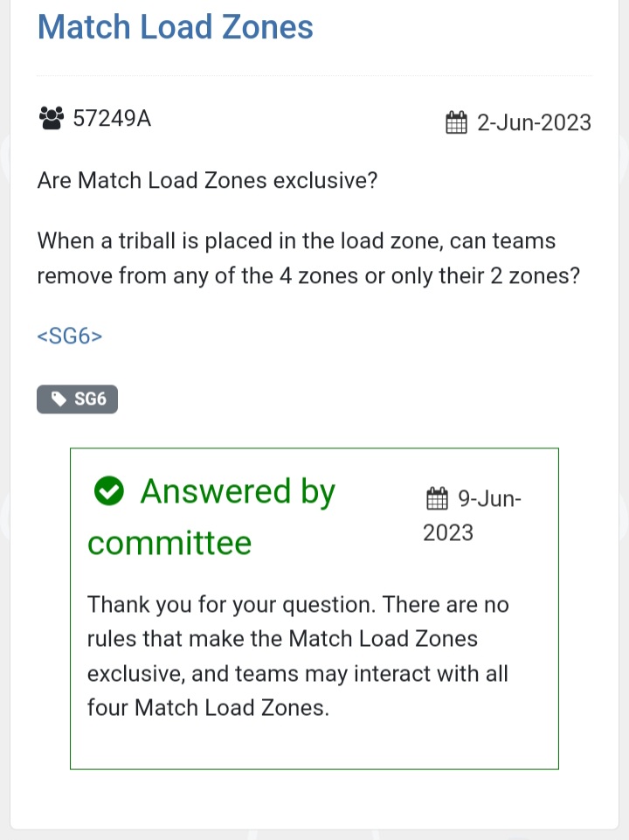Viewport: 629px width, 840px height.
Task: Click the tag icon in the SG6 badge
Action: click(59, 399)
